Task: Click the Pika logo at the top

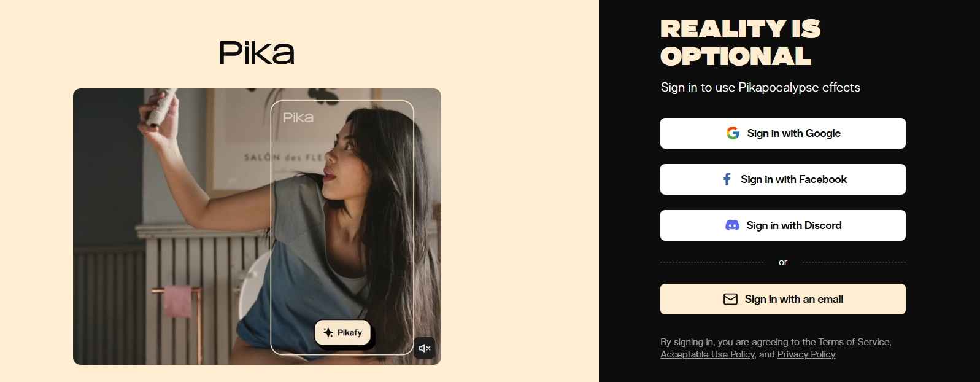Action: click(257, 53)
